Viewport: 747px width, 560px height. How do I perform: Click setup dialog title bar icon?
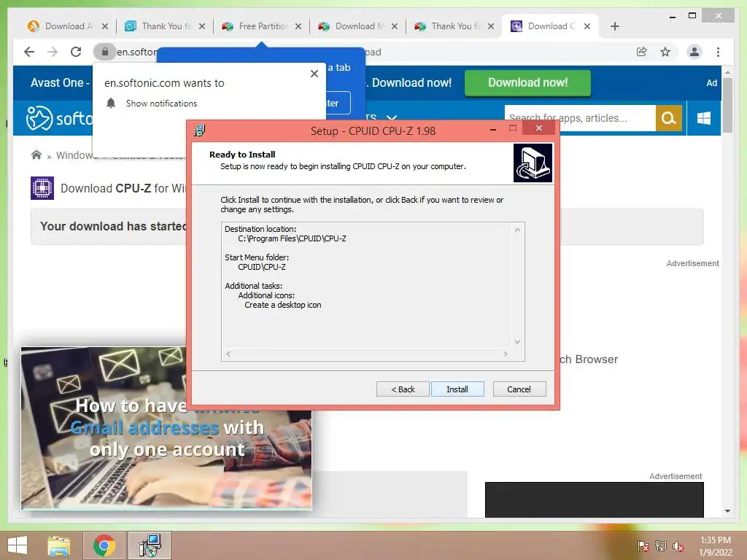click(x=200, y=131)
